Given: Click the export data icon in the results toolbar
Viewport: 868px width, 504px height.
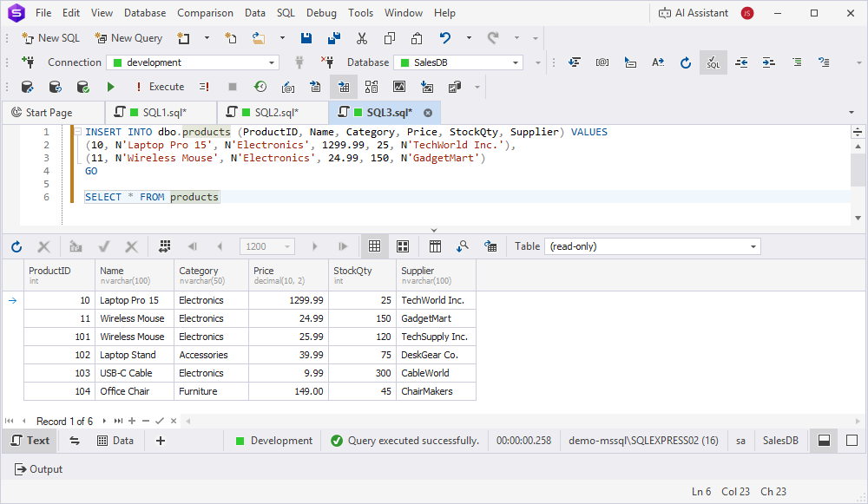Looking at the screenshot, I should click(x=490, y=246).
